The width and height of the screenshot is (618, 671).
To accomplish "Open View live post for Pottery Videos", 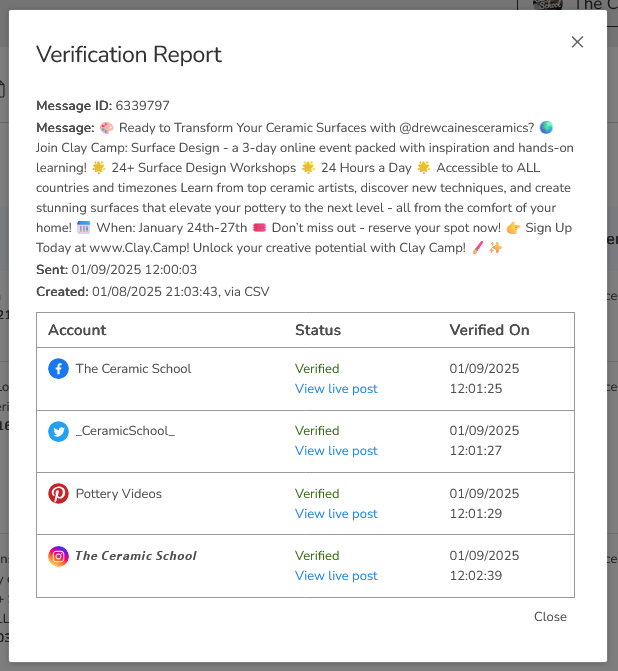I will pos(336,514).
